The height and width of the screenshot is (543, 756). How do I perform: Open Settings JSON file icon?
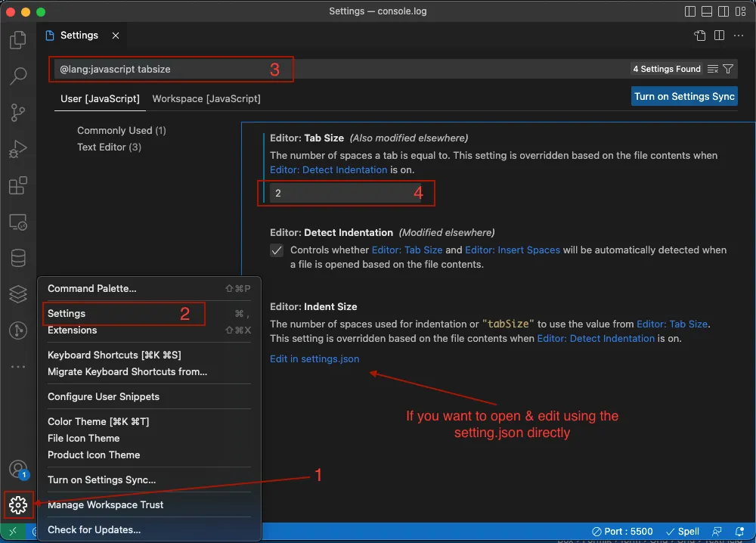pyautogui.click(x=699, y=36)
